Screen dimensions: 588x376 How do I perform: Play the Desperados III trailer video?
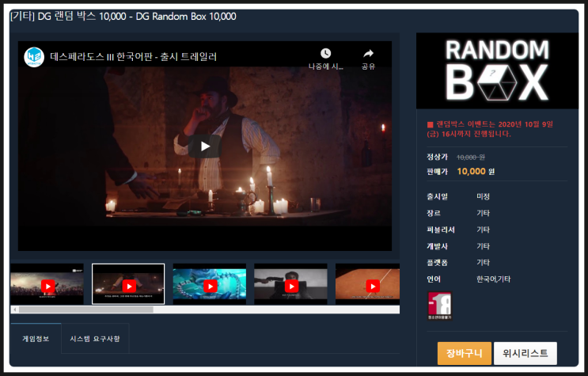pyautogui.click(x=205, y=146)
